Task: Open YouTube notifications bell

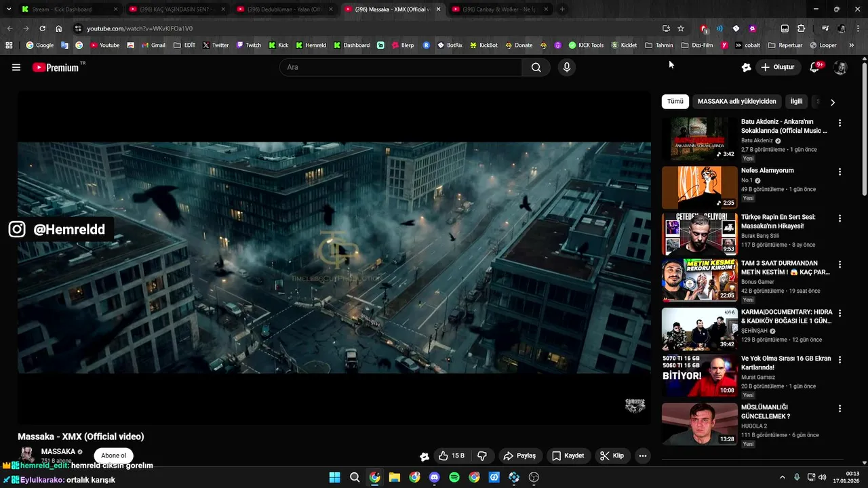Action: [x=815, y=67]
